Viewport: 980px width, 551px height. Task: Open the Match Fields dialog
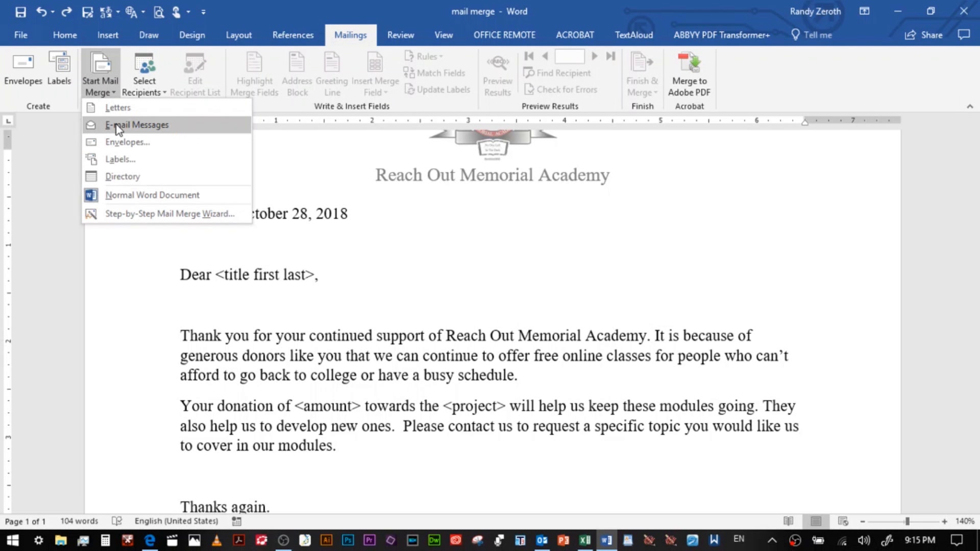pos(435,72)
